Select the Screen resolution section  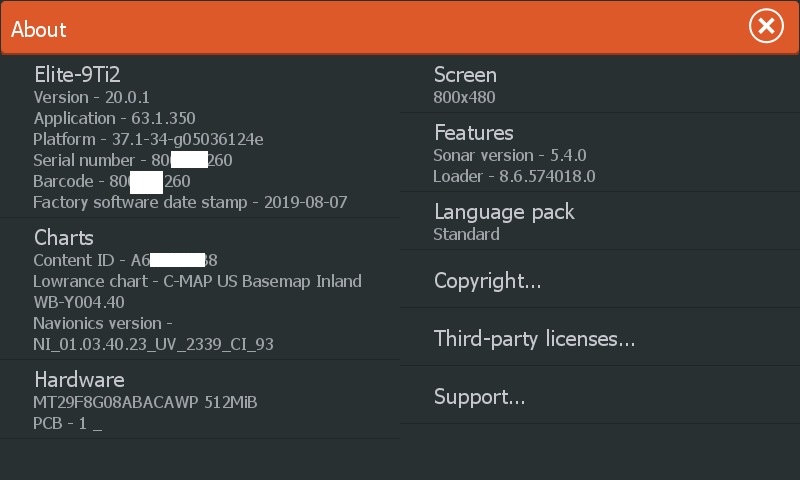465,75
